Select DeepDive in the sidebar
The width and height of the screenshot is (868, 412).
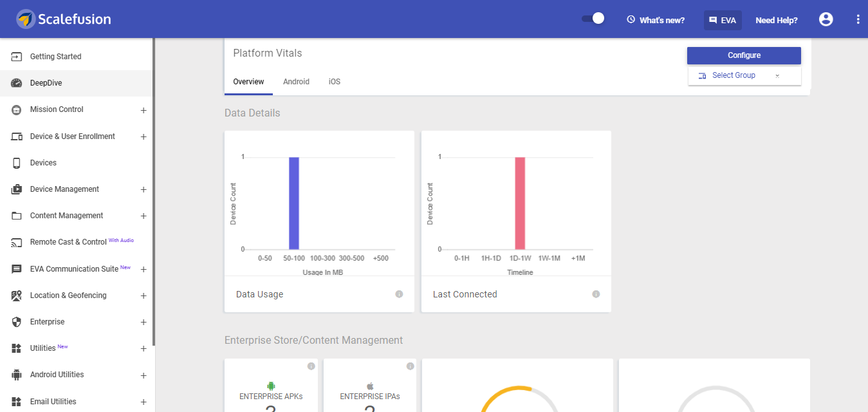pyautogui.click(x=76, y=83)
